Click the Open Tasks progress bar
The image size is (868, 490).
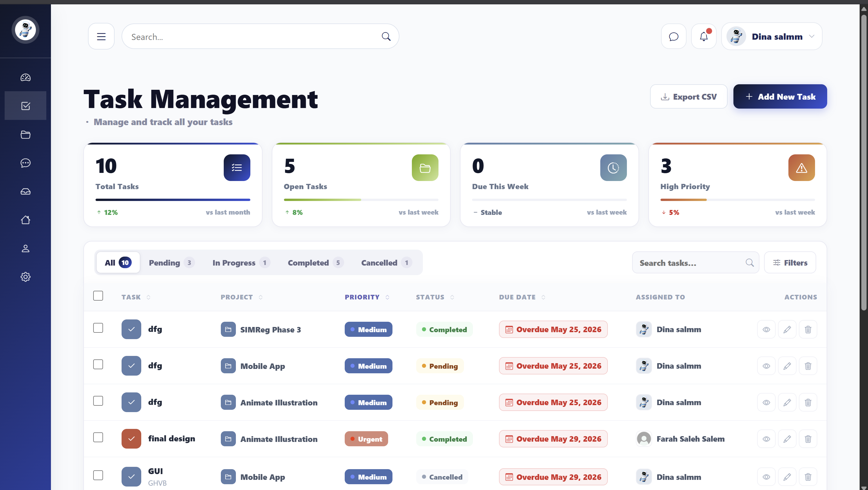361,200
